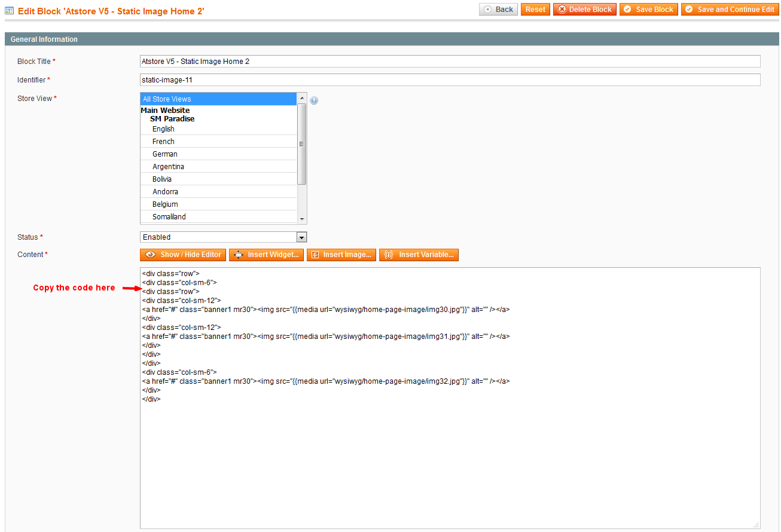781x532 pixels.
Task: Click the block grid icon beside page title
Action: tap(10, 11)
